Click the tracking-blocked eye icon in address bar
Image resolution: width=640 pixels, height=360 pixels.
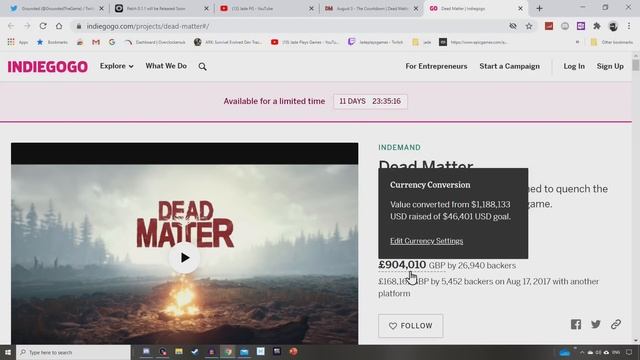513,26
